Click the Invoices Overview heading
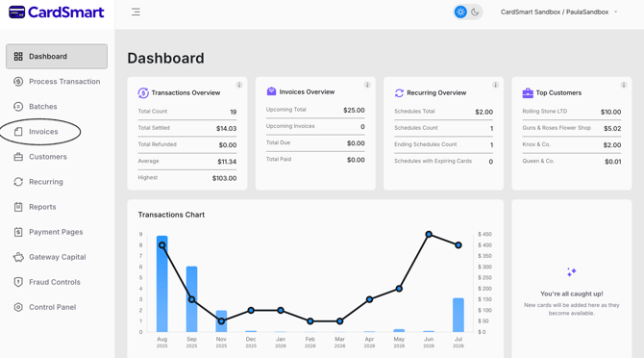644x358 pixels. pos(307,92)
